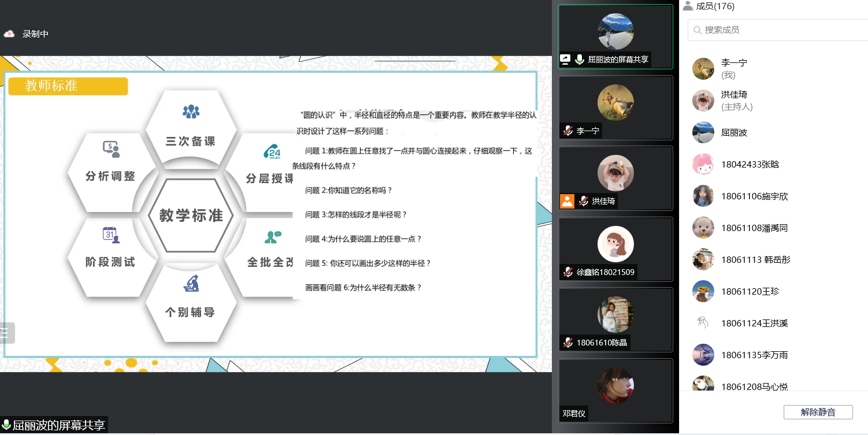The height and width of the screenshot is (435, 868).
Task: Toggle muted mic on 徐鑫铭18021509's tile
Action: coord(568,272)
